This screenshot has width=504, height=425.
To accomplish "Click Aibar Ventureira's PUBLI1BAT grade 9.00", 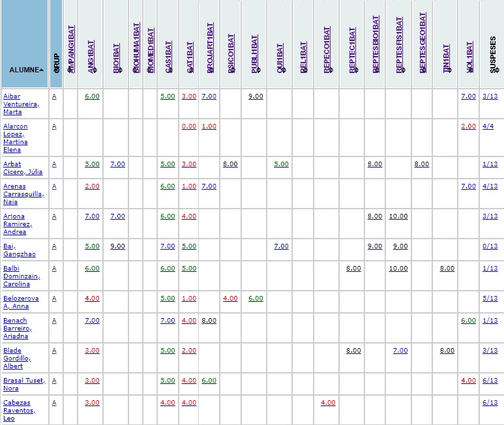I will pyautogui.click(x=256, y=96).
